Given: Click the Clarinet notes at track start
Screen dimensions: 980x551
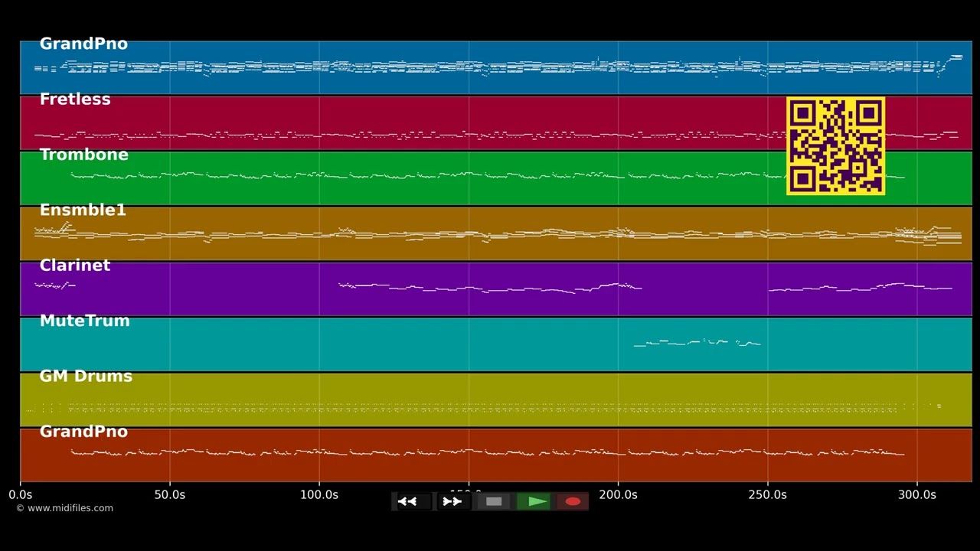Looking at the screenshot, I should point(54,285).
